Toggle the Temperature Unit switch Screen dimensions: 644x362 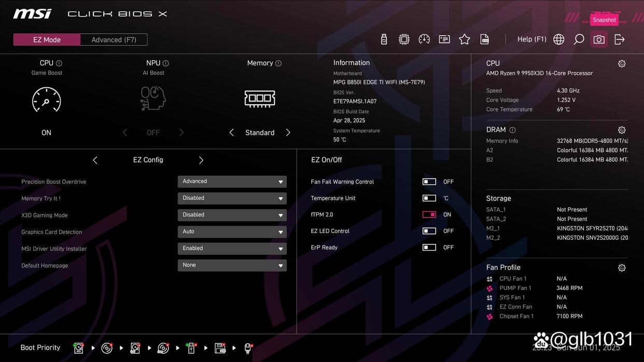pyautogui.click(x=429, y=198)
